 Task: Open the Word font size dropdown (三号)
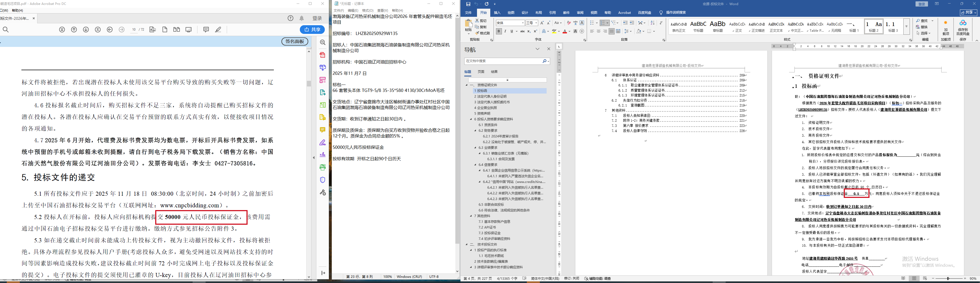[x=536, y=23]
